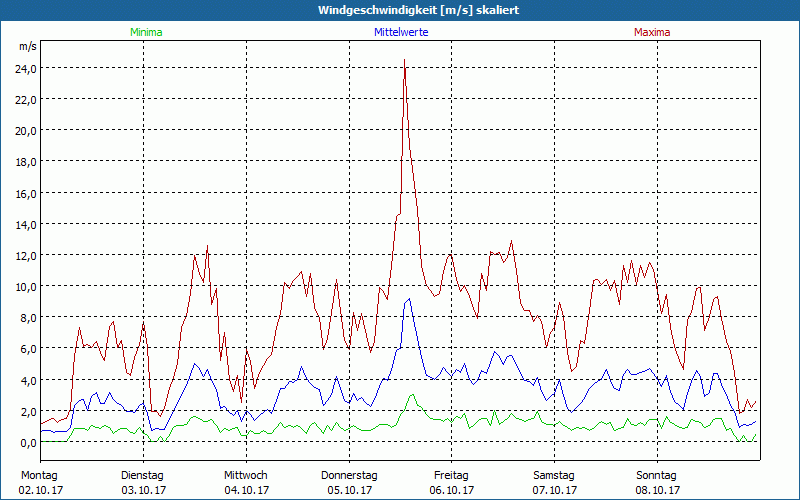The height and width of the screenshot is (500, 800).
Task: Click the date 02.10.17
Action: (41, 490)
